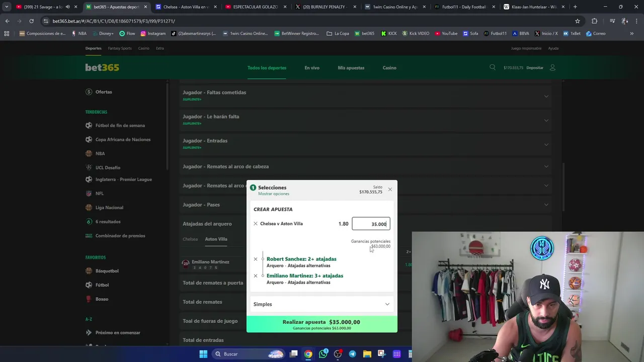Open Task View in the taskbar
The height and width of the screenshot is (362, 644).
(294, 354)
